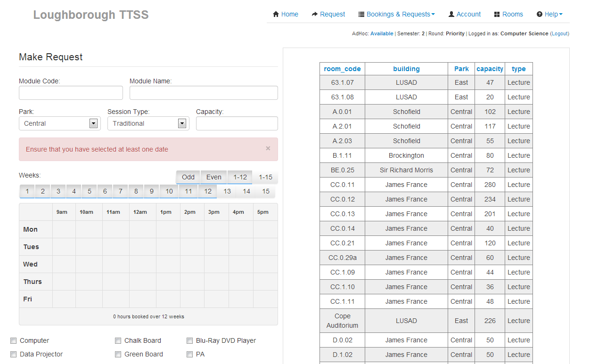Select Wednesday 12am timetable slot

(x=143, y=264)
